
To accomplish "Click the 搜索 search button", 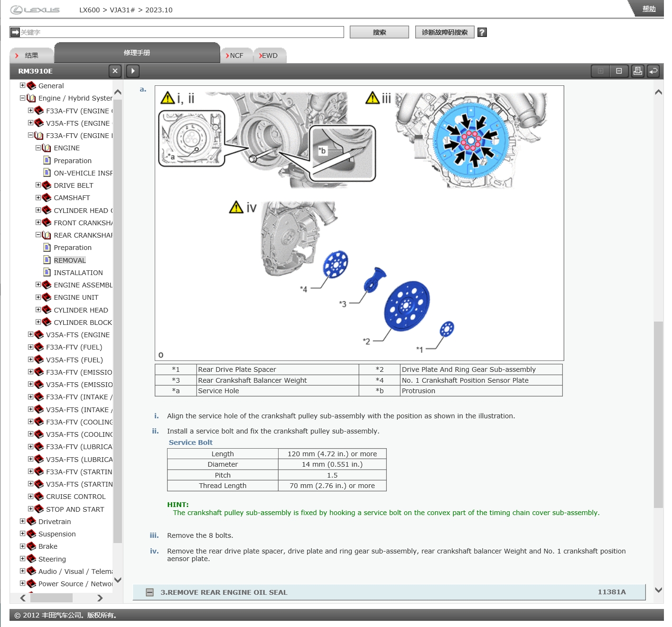I will click(379, 32).
